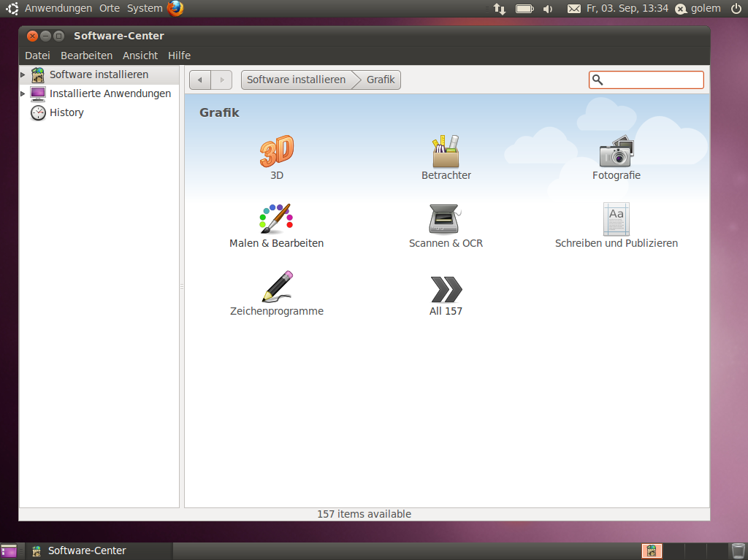Click the Firefox launcher in top panel

175,9
